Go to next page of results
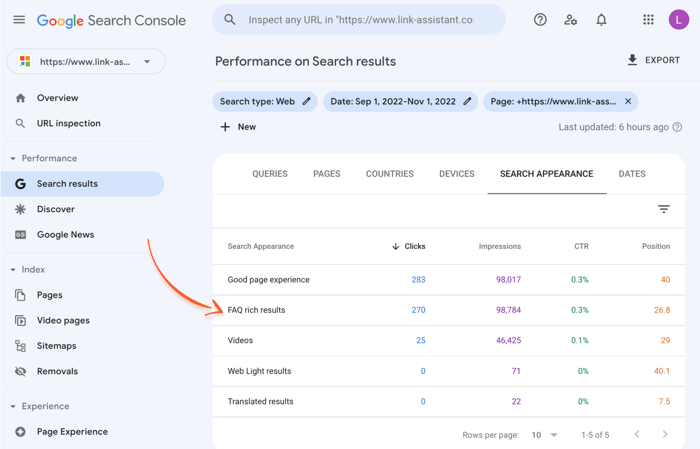Viewport: 700px width, 449px height. coord(665,434)
